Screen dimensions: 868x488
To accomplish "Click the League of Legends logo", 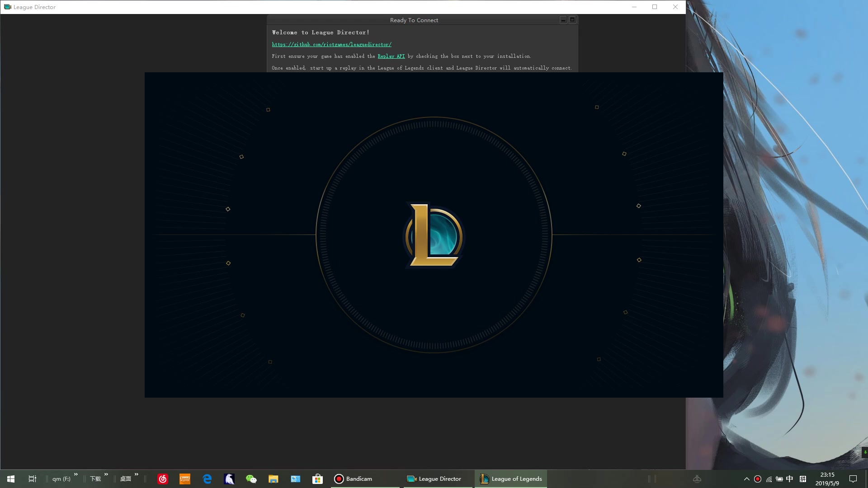I will [x=434, y=235].
